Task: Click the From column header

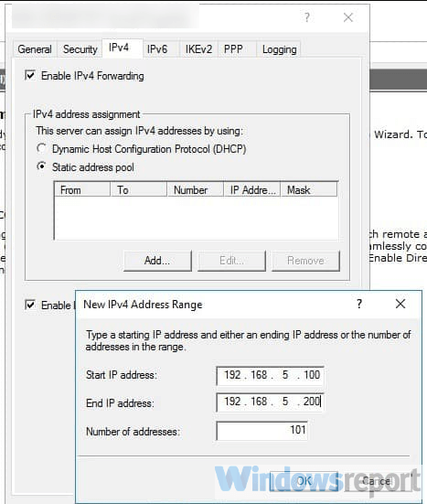Action: (x=82, y=189)
